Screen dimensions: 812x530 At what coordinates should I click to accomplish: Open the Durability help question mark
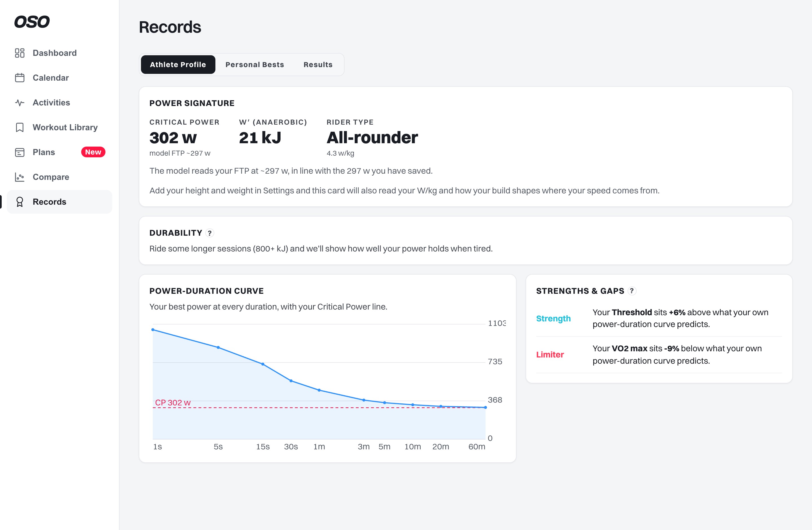click(x=210, y=233)
